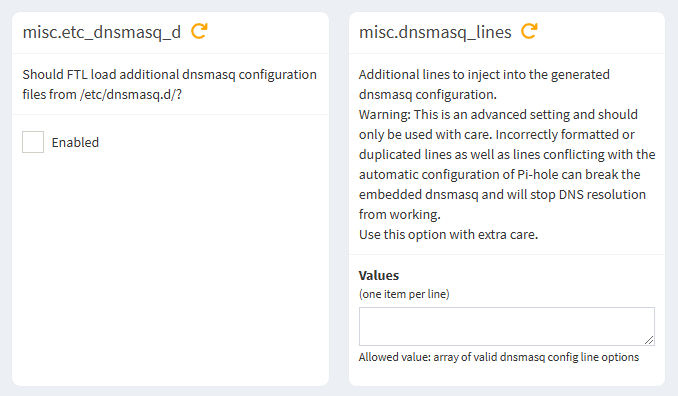Focus the Values textarea for dnsmasq lines
Viewport: 678px width, 396px height.
[507, 326]
